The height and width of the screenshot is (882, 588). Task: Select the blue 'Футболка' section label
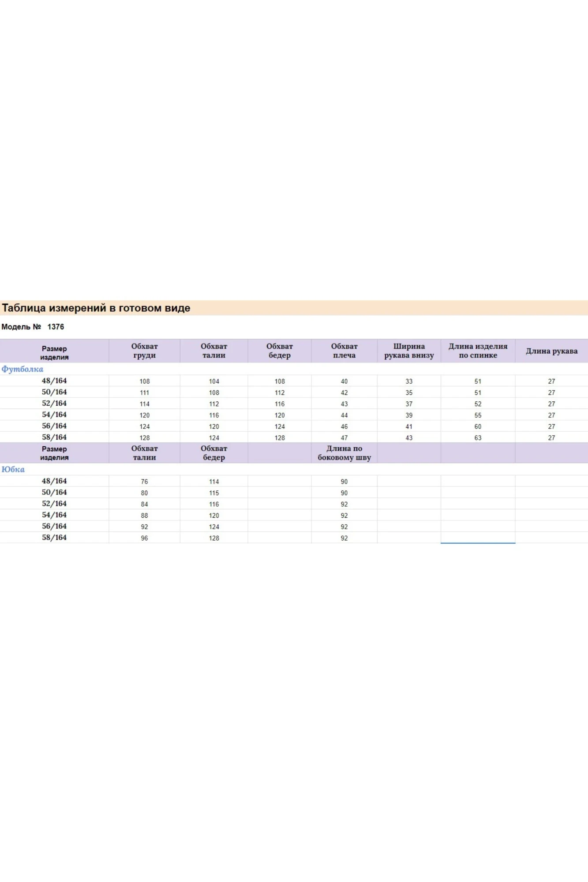coord(22,369)
